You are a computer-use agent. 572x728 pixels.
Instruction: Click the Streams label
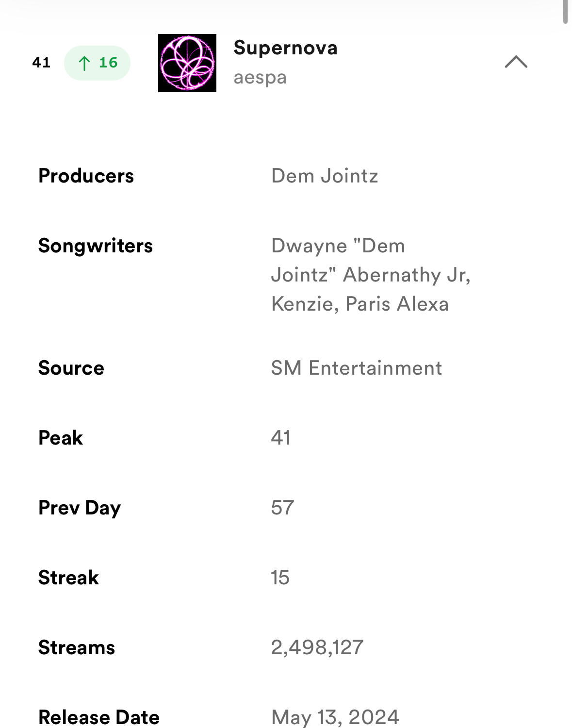pyautogui.click(x=77, y=648)
